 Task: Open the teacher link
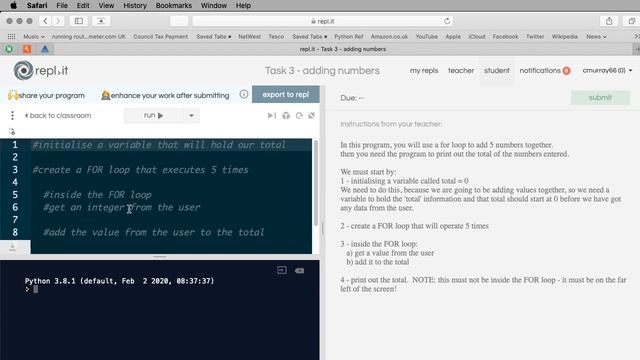[x=461, y=70]
